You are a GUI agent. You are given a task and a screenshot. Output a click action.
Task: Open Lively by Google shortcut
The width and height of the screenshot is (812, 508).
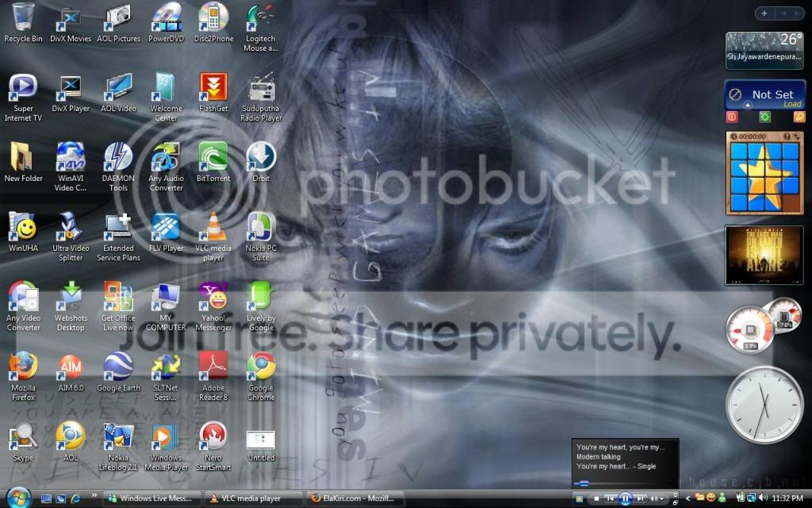[x=261, y=306]
